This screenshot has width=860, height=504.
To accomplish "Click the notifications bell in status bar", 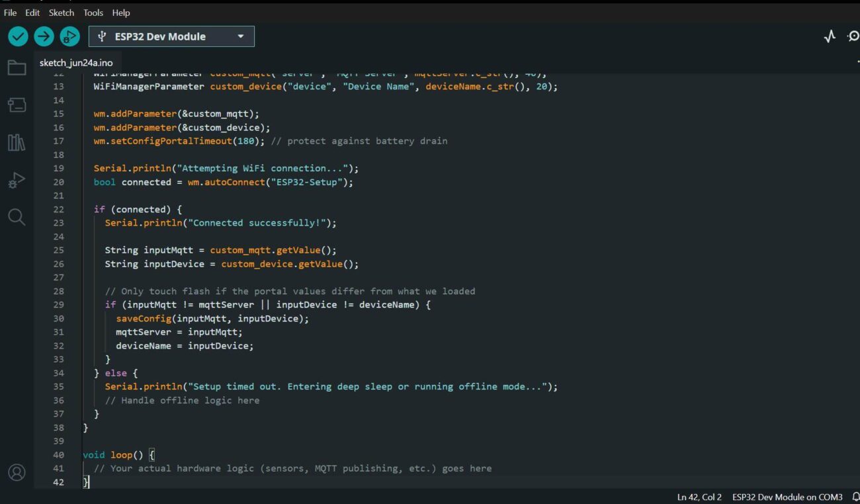I will coord(855,497).
